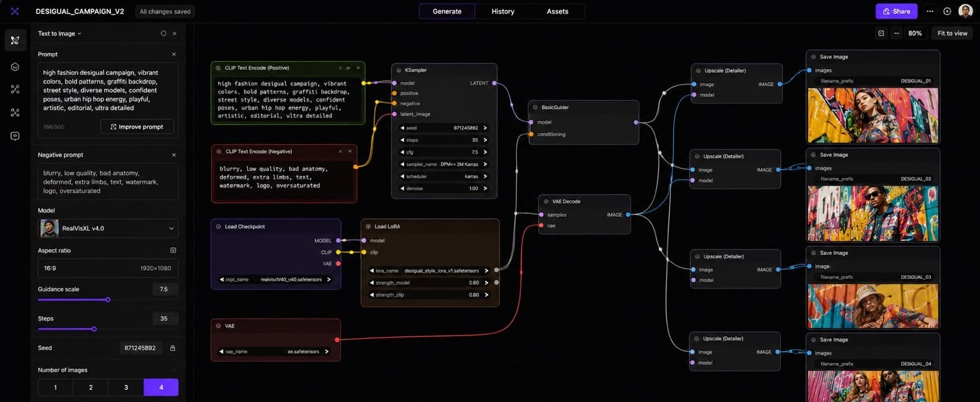Viewport: 980px width, 402px height.
Task: Click the Seed value field 871245892
Action: coord(140,348)
